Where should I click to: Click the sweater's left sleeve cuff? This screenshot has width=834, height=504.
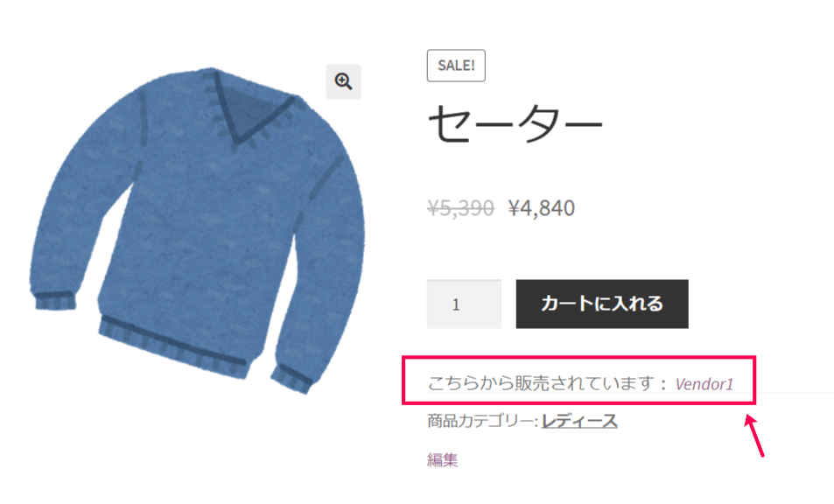pos(55,301)
